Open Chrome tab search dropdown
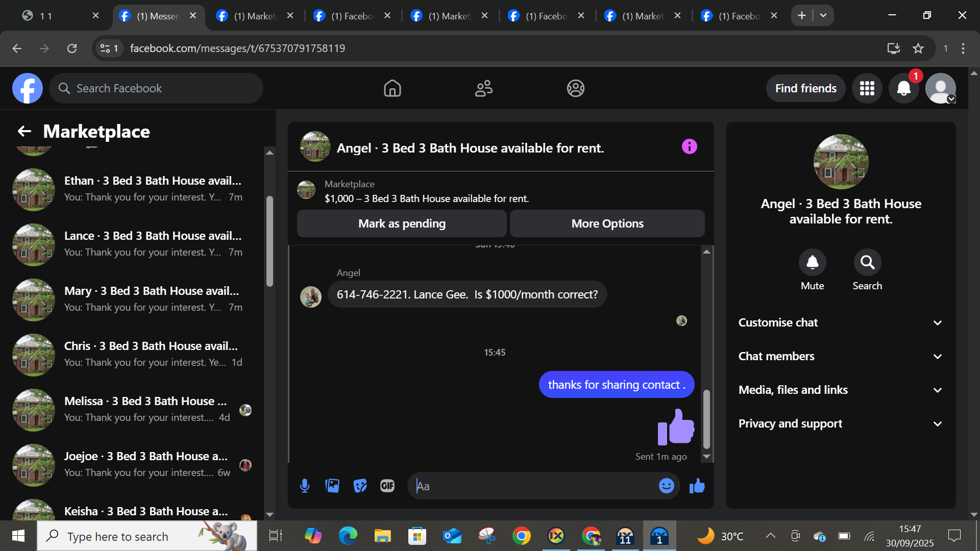Image resolution: width=980 pixels, height=551 pixels. [823, 15]
